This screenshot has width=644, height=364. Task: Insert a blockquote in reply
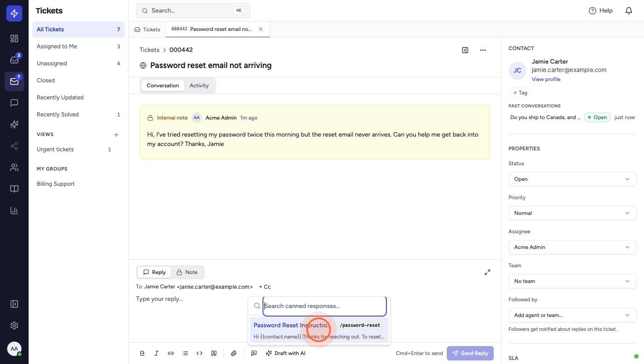point(214,353)
